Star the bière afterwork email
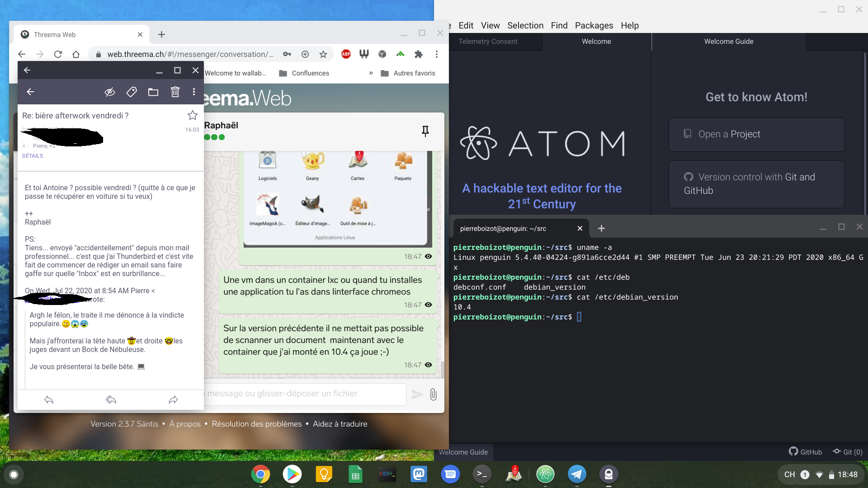This screenshot has width=868, height=488. pyautogui.click(x=193, y=115)
